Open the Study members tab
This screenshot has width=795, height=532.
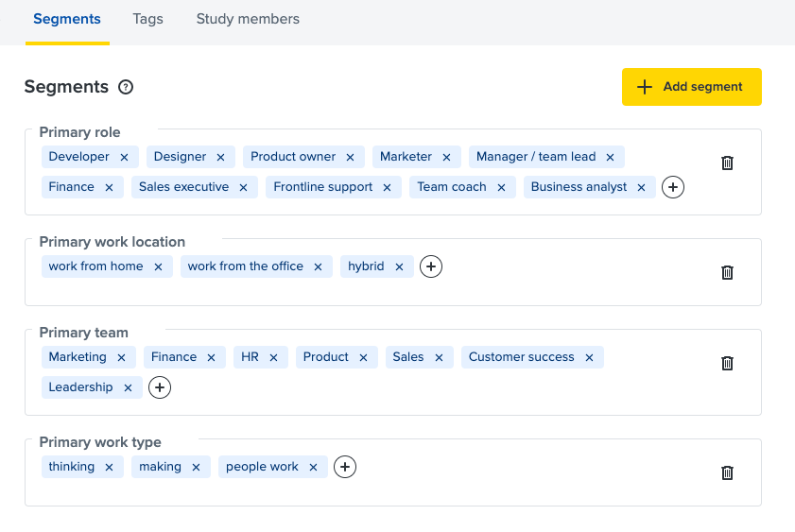click(248, 19)
